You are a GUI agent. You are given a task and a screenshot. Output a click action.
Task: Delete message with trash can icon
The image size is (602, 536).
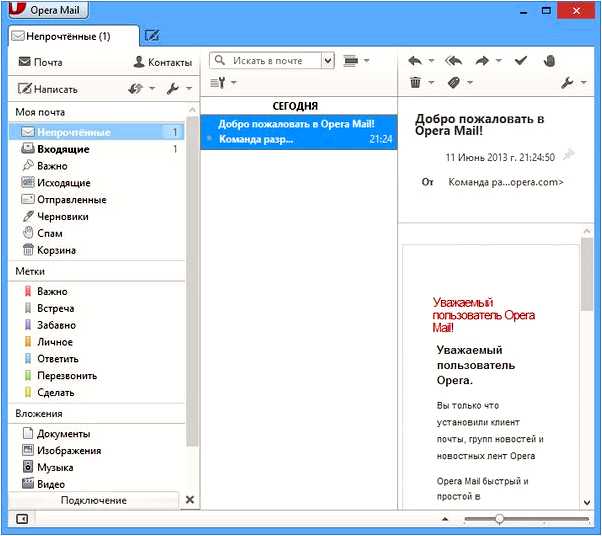[415, 82]
